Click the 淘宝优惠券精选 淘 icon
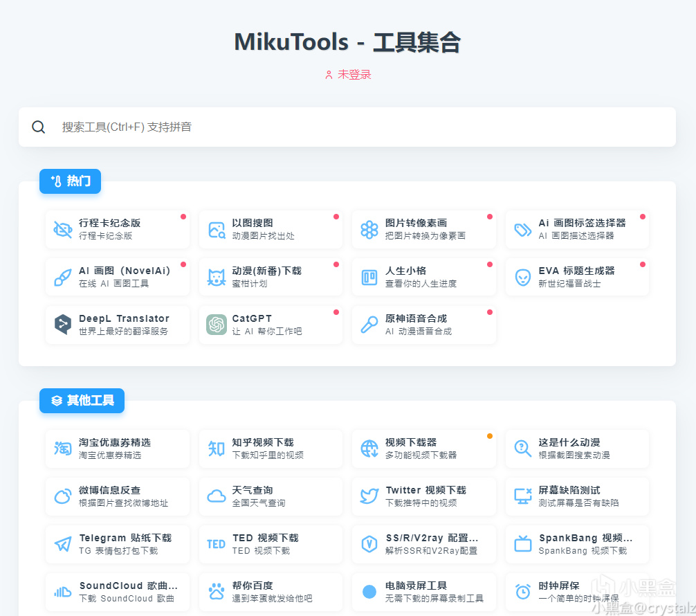Image resolution: width=696 pixels, height=616 pixels. [x=62, y=449]
